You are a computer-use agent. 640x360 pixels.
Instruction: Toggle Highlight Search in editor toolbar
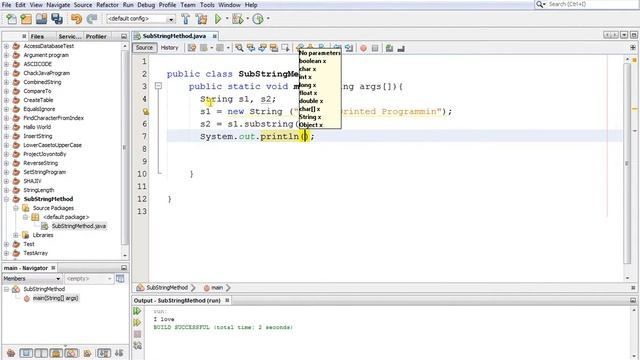pyautogui.click(x=273, y=48)
